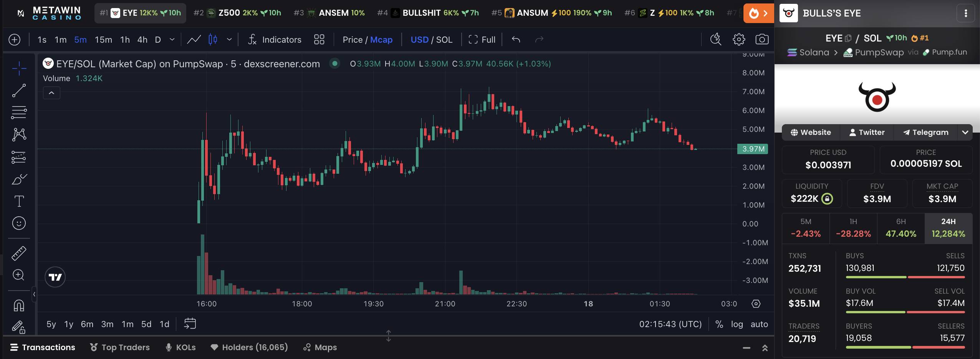Take a chart snapshot with camera icon
This screenshot has height=359, width=980.
point(762,39)
